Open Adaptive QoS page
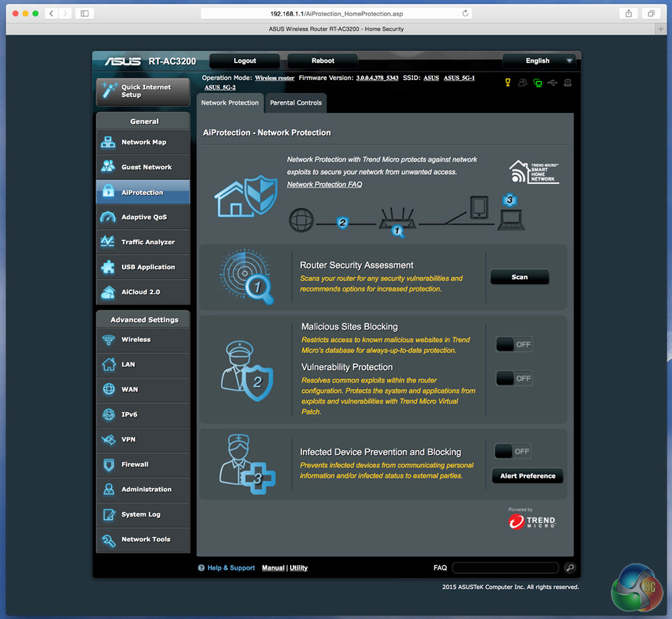Viewport: 672px width, 619px height. [143, 217]
